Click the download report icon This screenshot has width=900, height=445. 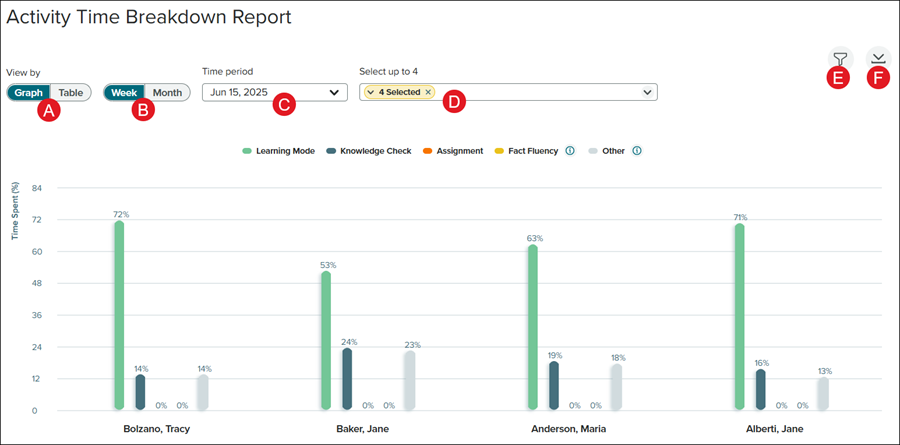[x=877, y=58]
